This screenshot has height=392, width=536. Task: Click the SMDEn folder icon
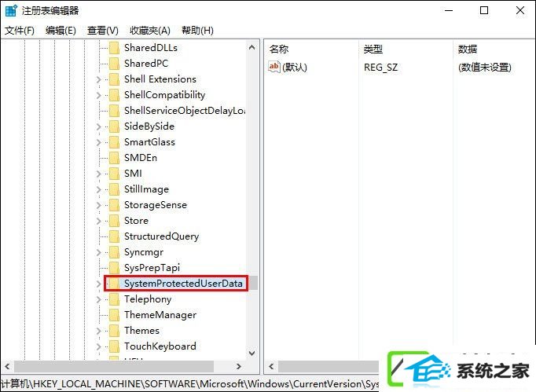coord(114,158)
